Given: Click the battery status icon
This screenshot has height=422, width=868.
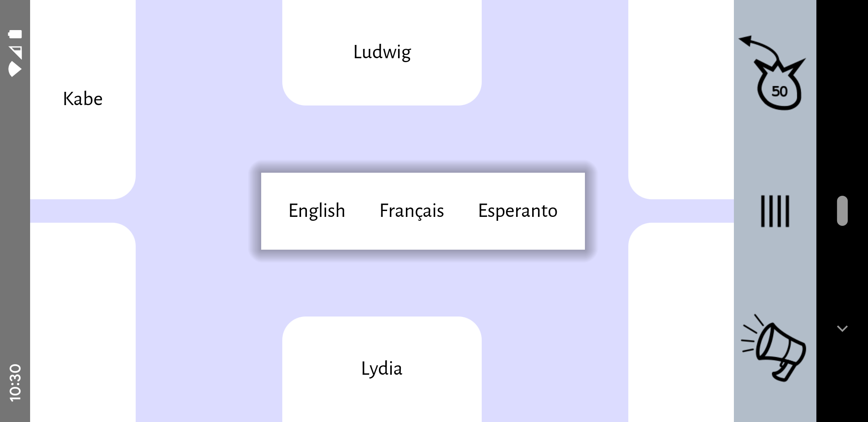Looking at the screenshot, I should 15,34.
